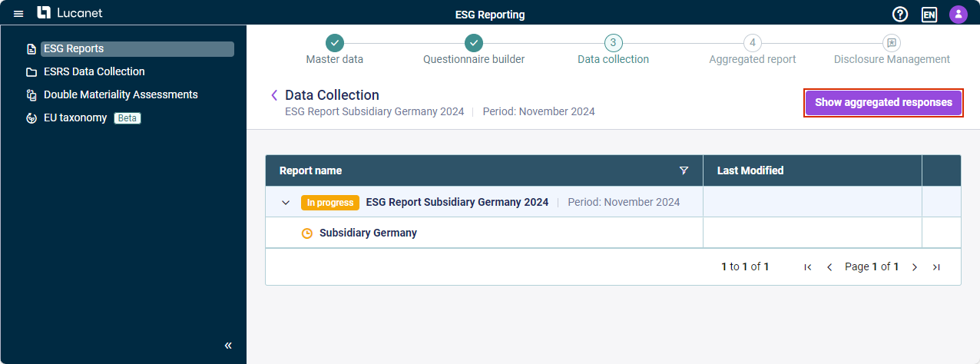Screen dimensions: 980x364
Task: Go to previous page of table
Action: pyautogui.click(x=829, y=267)
